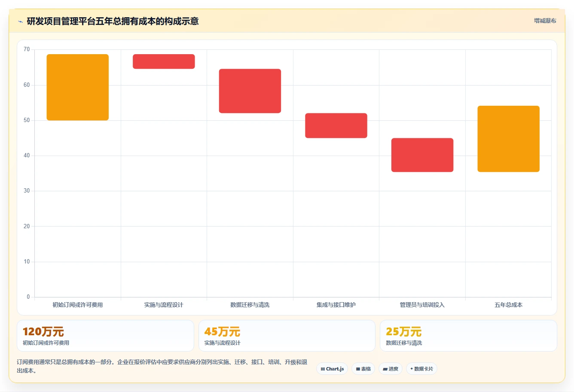Image resolution: width=574 pixels, height=392 pixels.
Task: Click the y-axis value 10
Action: 27,262
